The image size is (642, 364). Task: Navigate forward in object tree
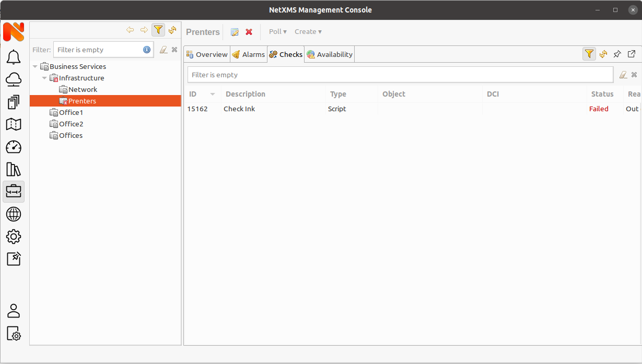click(x=144, y=30)
